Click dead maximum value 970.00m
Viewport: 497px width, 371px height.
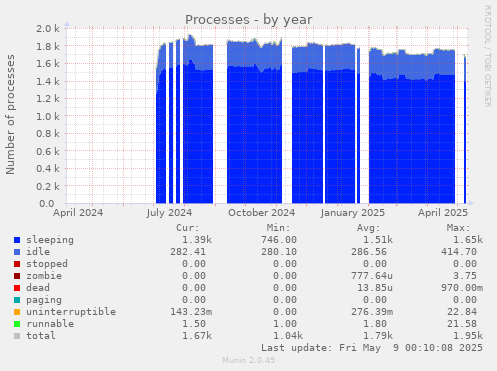click(462, 288)
